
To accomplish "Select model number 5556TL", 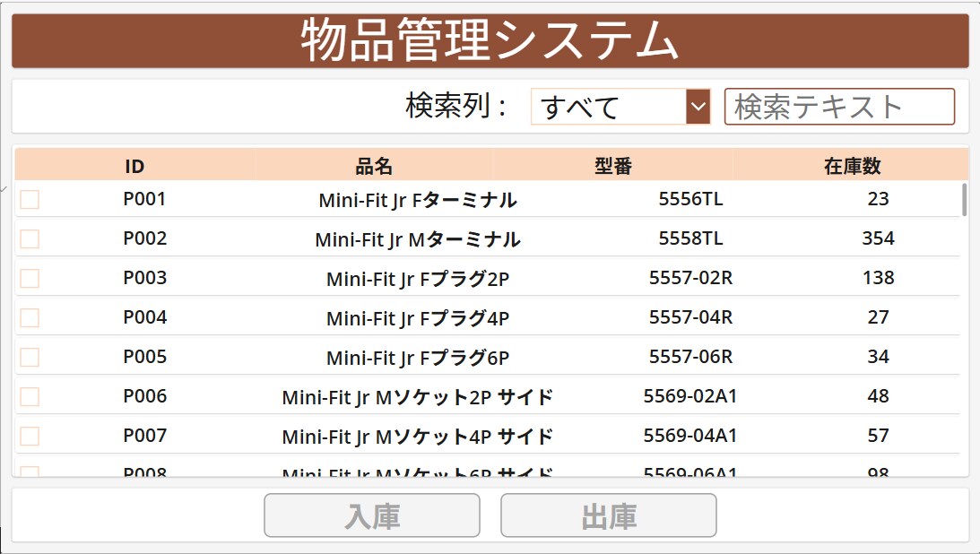I will pos(690,199).
